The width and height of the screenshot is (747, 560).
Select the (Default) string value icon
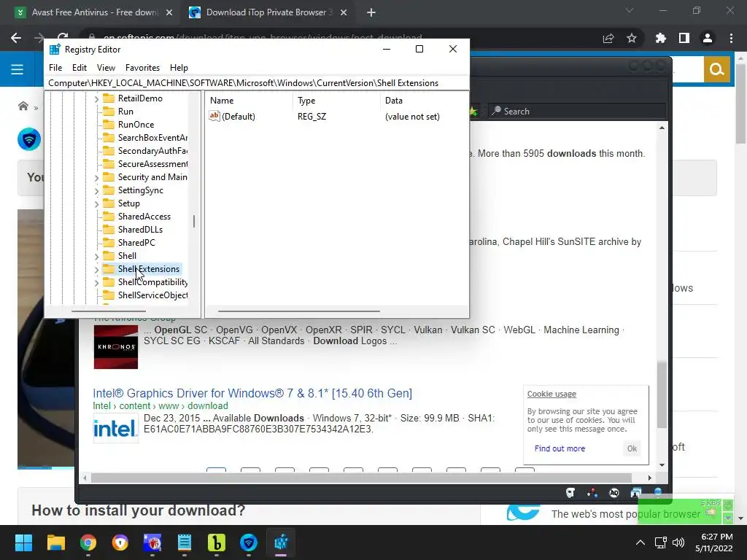coord(214,116)
